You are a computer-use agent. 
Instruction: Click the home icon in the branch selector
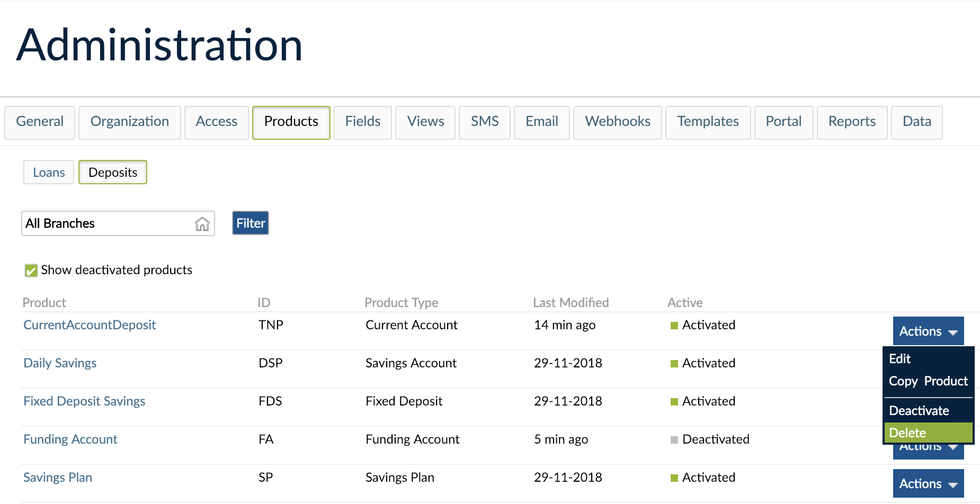point(202,224)
